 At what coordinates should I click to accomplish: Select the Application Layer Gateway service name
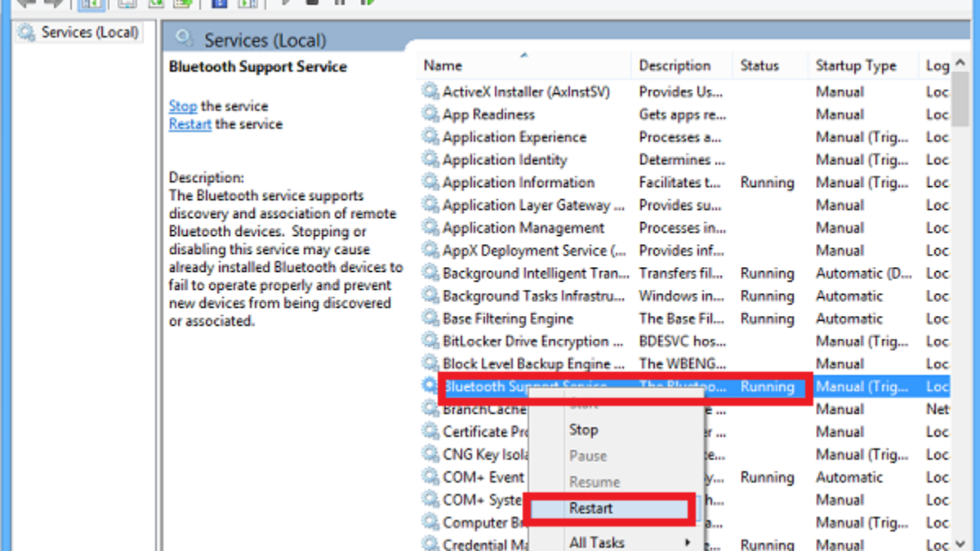pos(534,205)
